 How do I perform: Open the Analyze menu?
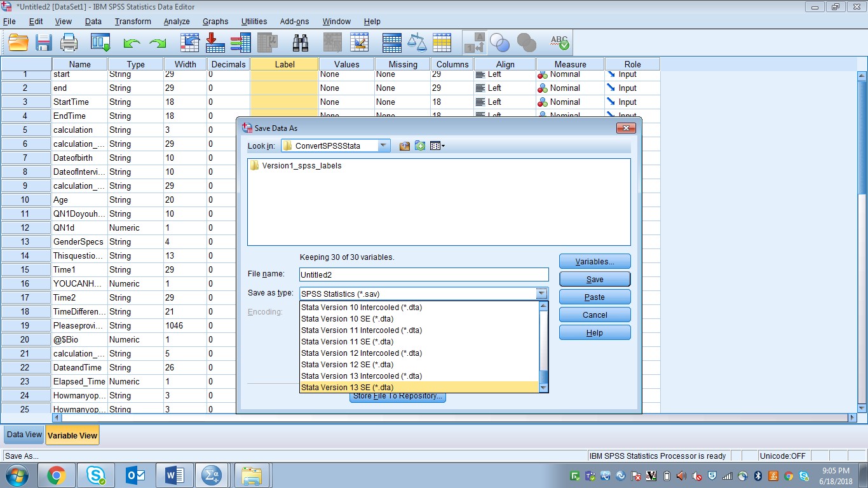point(177,21)
